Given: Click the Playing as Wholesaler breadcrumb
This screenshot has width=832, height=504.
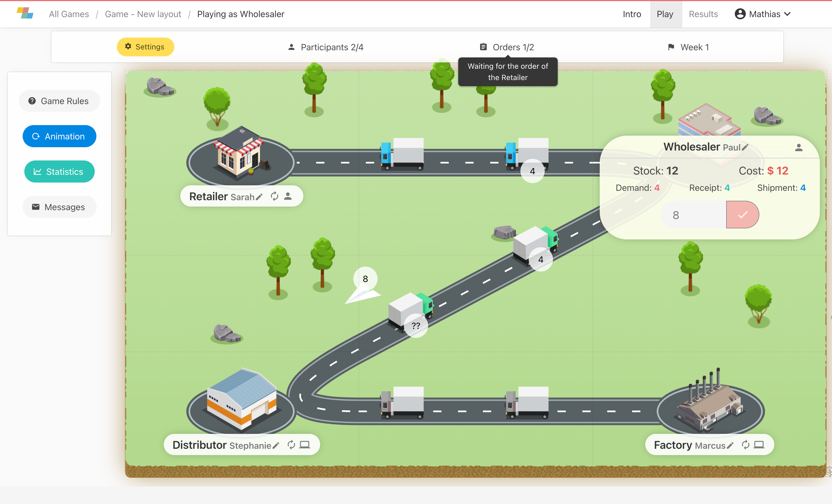Looking at the screenshot, I should tap(241, 14).
